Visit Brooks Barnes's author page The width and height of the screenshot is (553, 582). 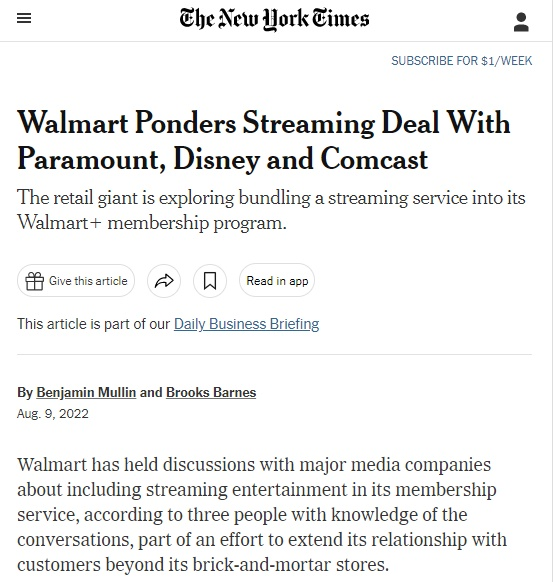[x=211, y=392]
